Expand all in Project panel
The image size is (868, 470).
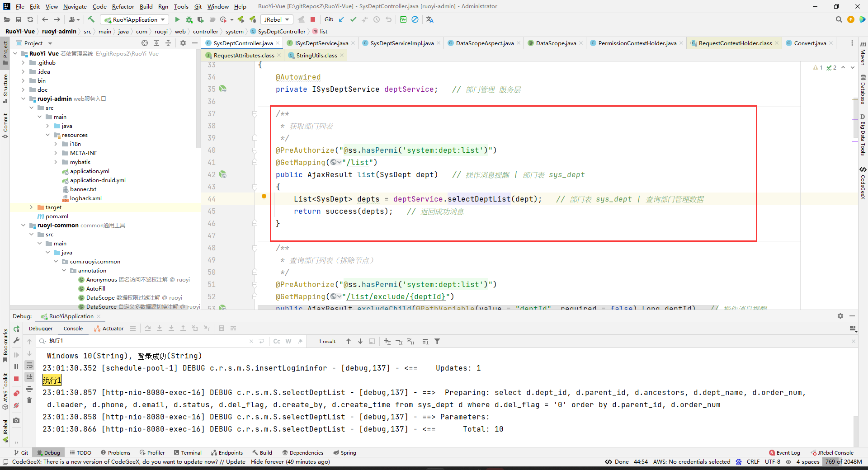(156, 43)
